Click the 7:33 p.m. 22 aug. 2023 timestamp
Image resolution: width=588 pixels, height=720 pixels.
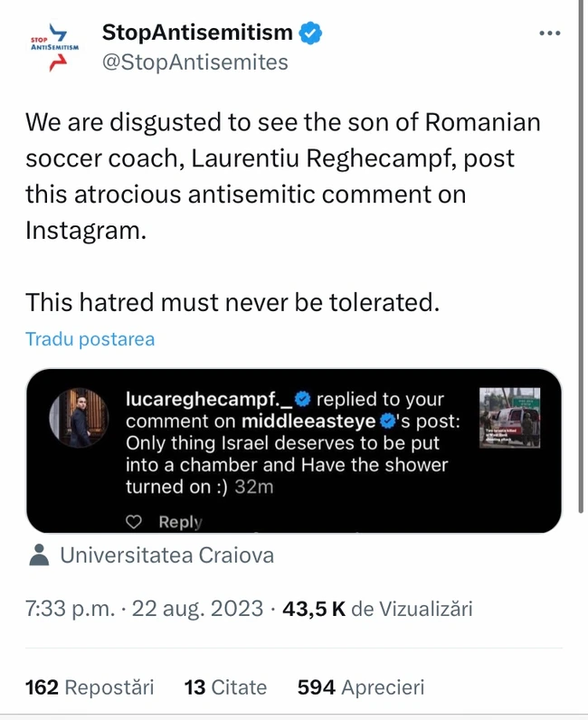[145, 609]
